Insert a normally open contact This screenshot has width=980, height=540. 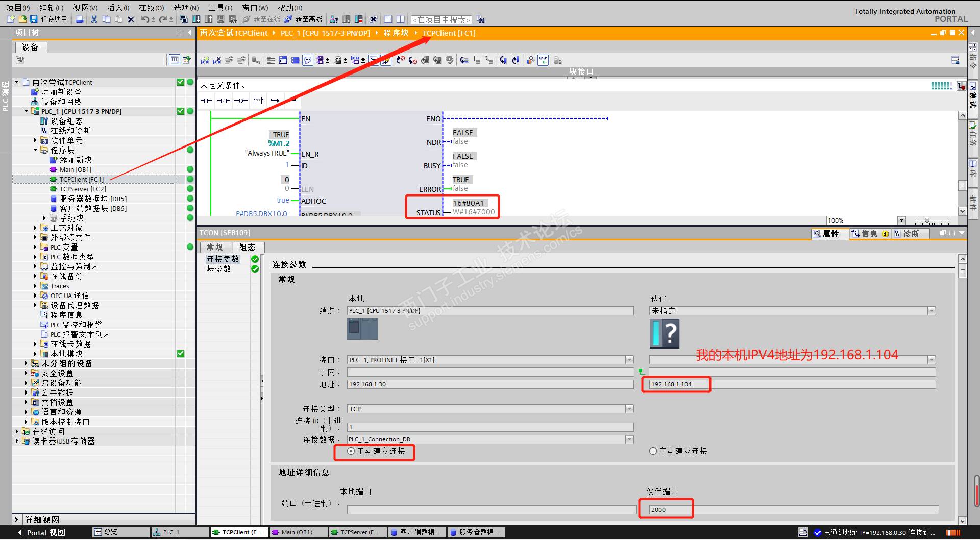[206, 101]
